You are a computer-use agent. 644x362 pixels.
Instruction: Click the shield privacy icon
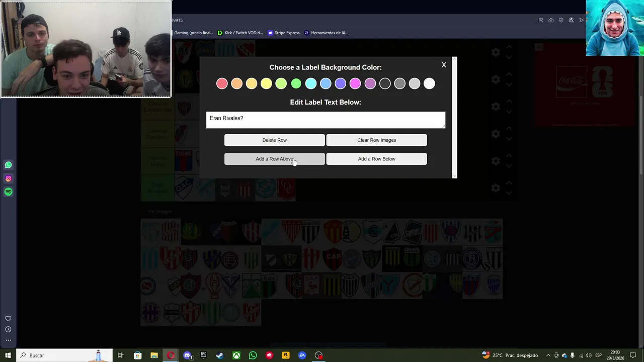point(561,20)
